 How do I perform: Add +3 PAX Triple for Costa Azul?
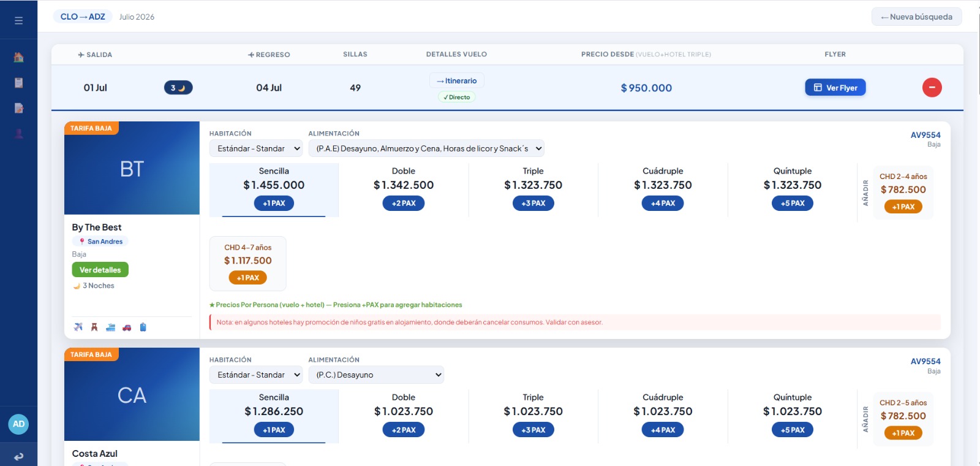[x=533, y=430]
